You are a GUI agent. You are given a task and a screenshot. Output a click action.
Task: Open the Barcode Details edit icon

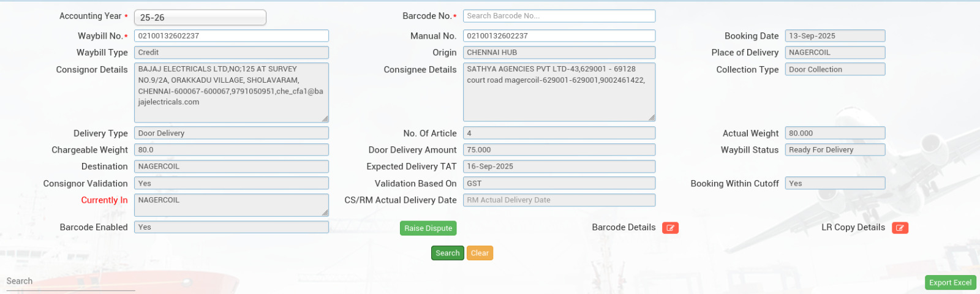[670, 228]
